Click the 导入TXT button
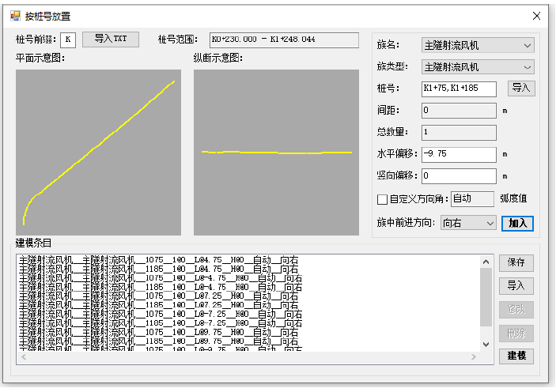556x392 pixels. pyautogui.click(x=110, y=39)
